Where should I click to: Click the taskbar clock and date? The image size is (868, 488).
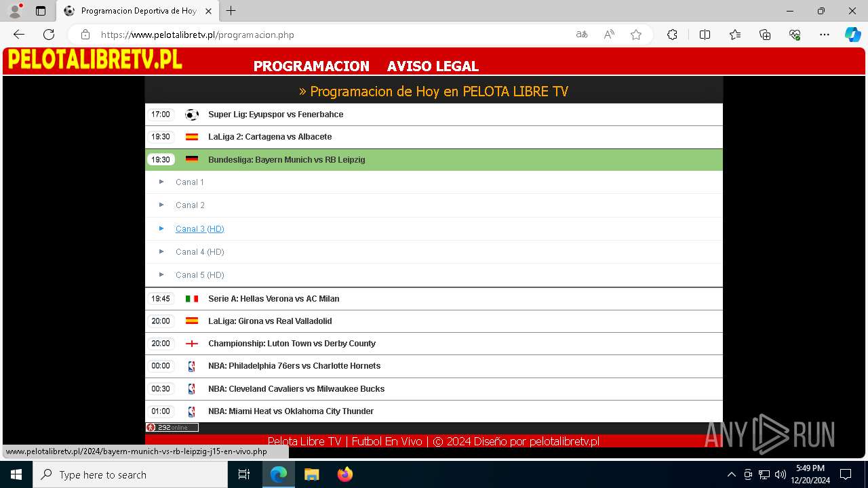(x=810, y=474)
